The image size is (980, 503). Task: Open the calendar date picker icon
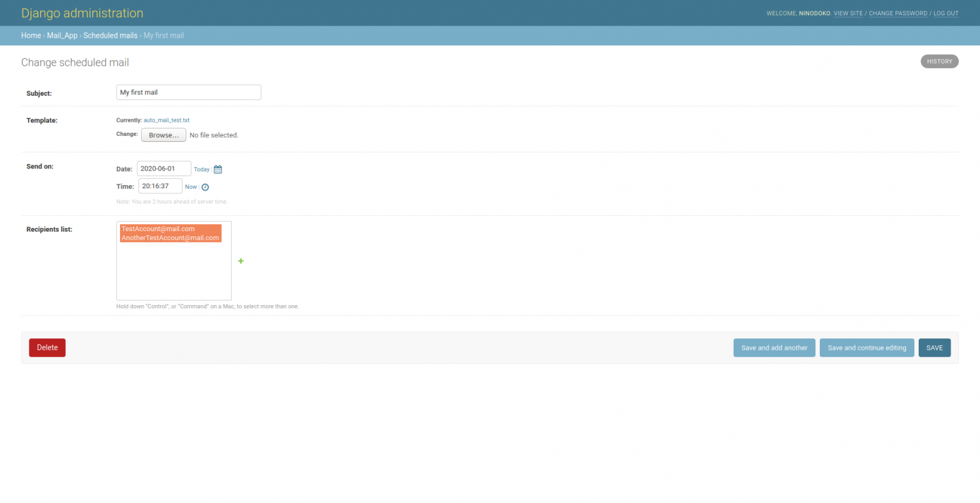coord(217,169)
